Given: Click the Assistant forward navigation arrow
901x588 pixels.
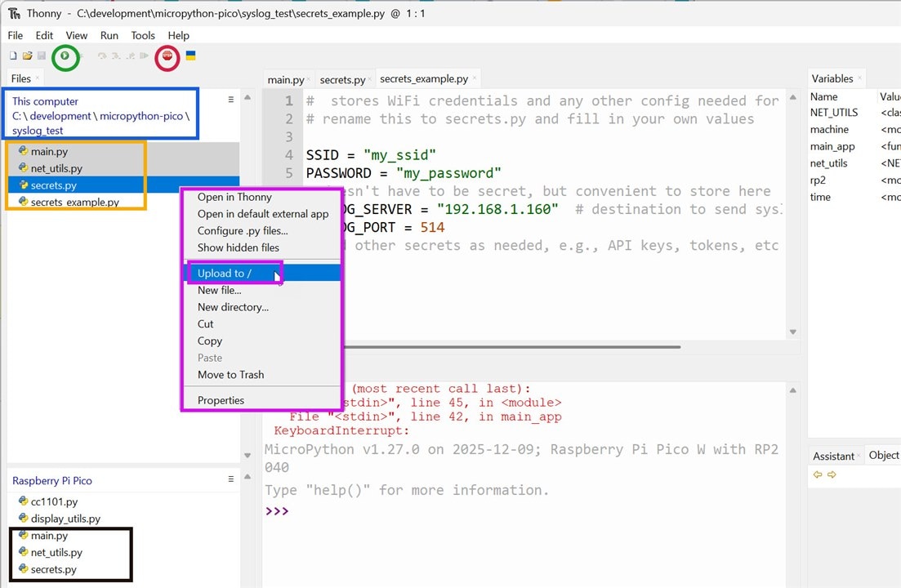Looking at the screenshot, I should pyautogui.click(x=831, y=474).
